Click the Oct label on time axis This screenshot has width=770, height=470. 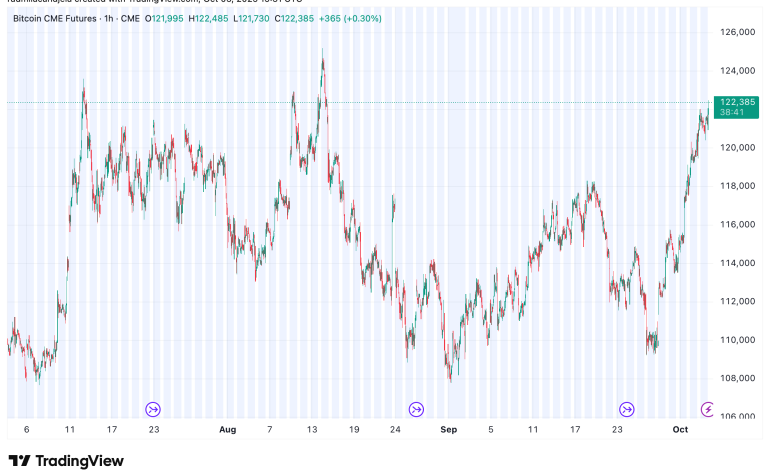pyautogui.click(x=681, y=429)
